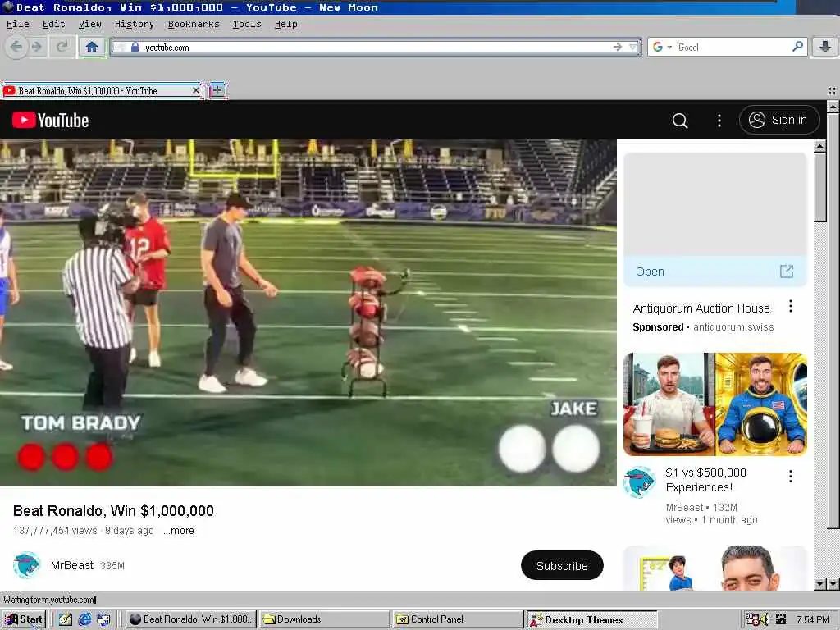Click the search magnifier in browser search box
The image size is (840, 630).
[797, 47]
